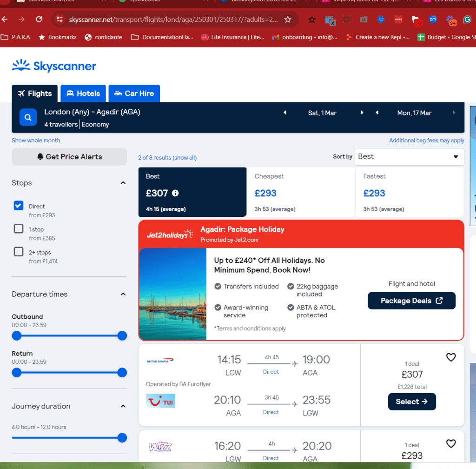The height and width of the screenshot is (469, 476).
Task: Click Show whole month link
Action: pos(36,141)
